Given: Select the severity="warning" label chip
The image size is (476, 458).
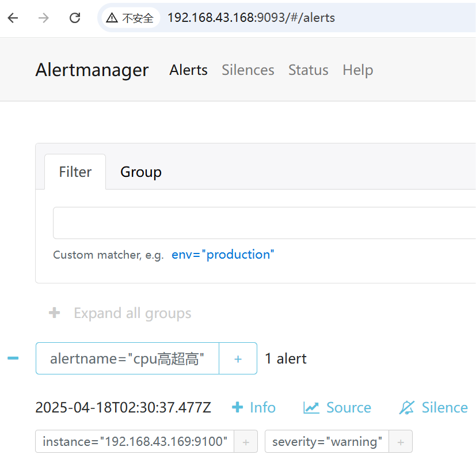Looking at the screenshot, I should (x=327, y=441).
